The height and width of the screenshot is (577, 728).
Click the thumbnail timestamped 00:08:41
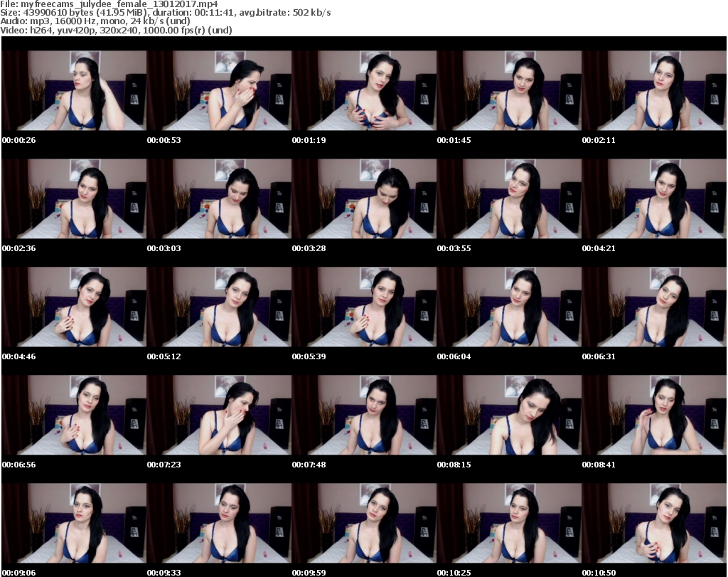[x=654, y=415]
